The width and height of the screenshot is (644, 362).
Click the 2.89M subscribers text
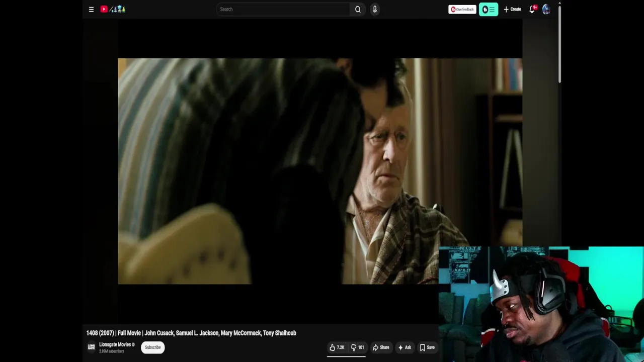pos(112,351)
